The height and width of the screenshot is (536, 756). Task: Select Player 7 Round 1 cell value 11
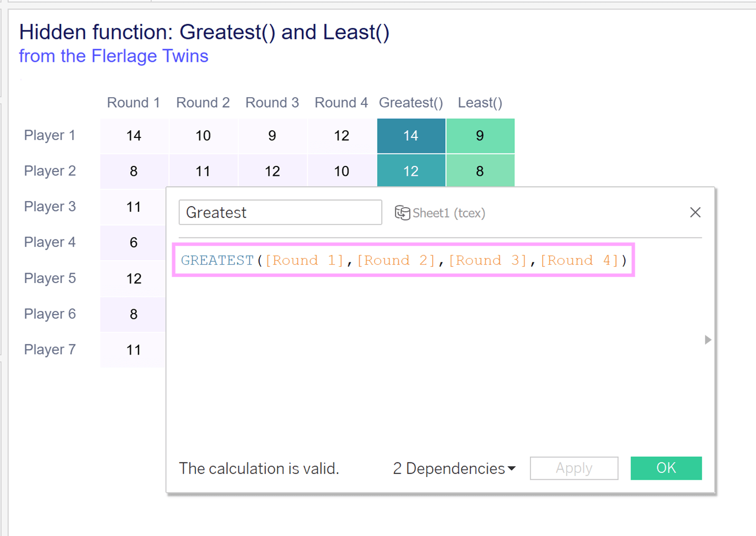coord(133,350)
